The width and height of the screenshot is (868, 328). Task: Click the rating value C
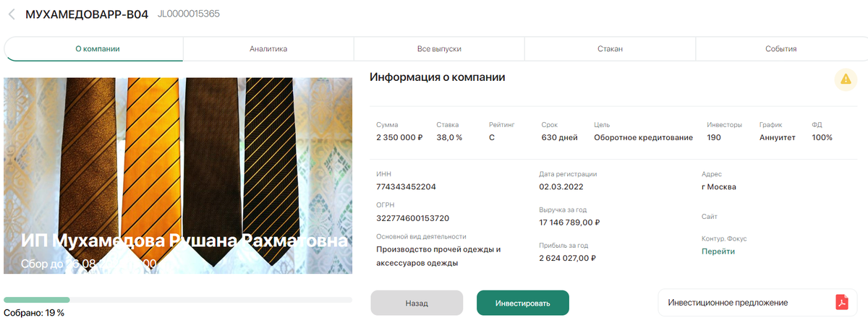click(492, 137)
